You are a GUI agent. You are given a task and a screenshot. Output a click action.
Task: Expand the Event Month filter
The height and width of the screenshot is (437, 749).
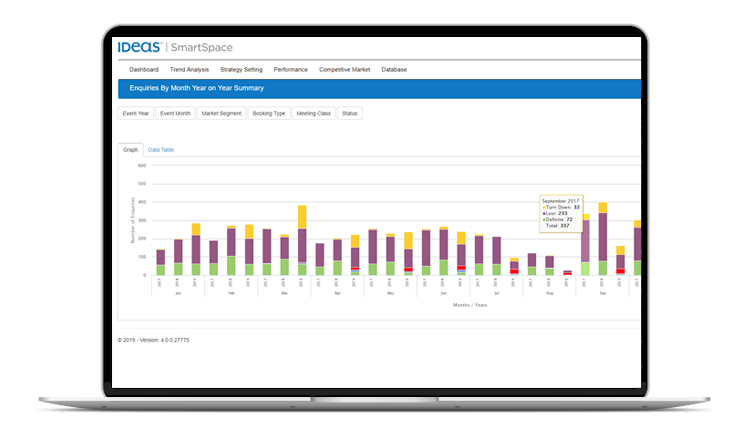175,114
